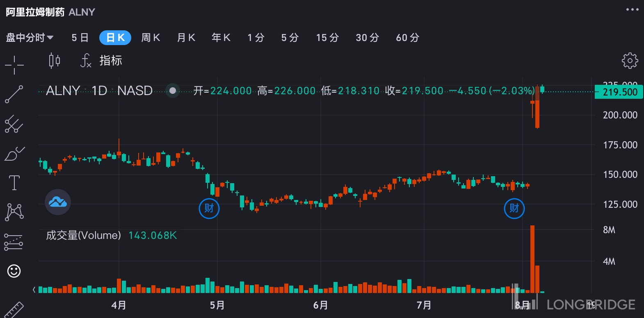Click the 5月 date axis label
644x318 pixels.
click(x=217, y=305)
